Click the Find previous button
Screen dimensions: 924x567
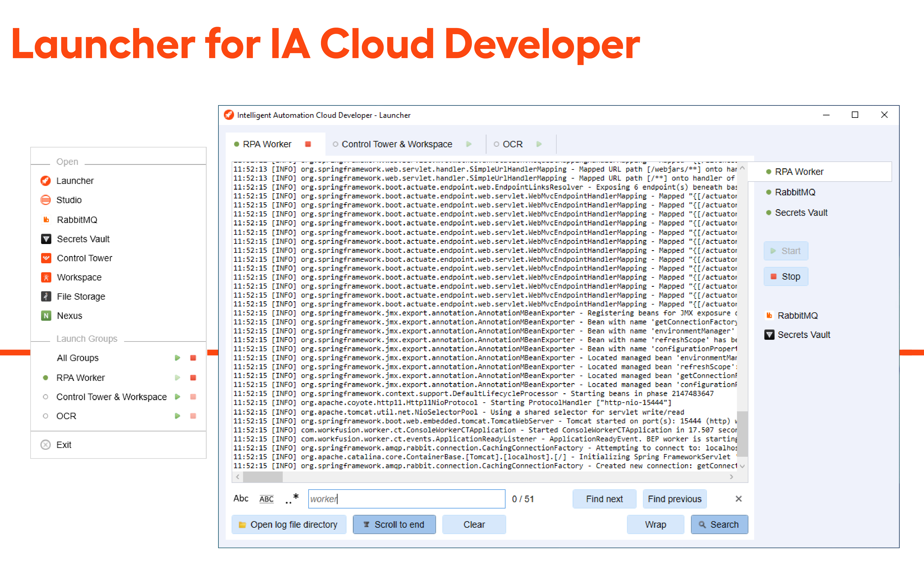[x=675, y=499]
